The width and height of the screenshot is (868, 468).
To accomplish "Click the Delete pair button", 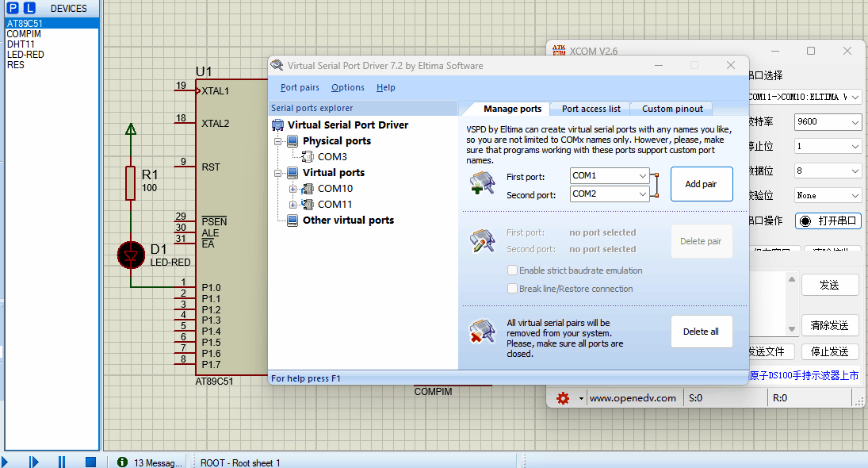I will tap(702, 241).
